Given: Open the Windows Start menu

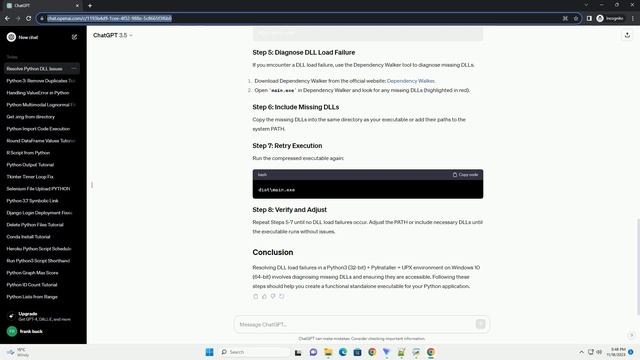Looking at the screenshot, I should tap(209, 352).
